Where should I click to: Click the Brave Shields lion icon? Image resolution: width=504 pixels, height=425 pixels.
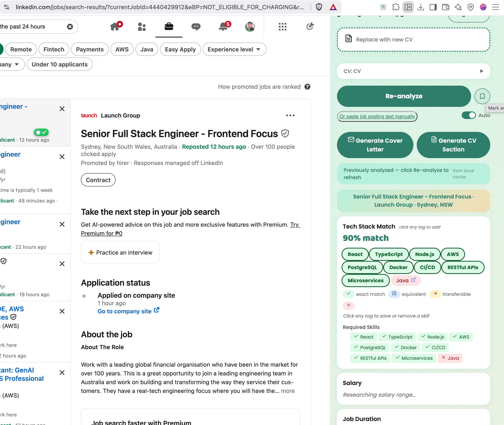(x=319, y=7)
